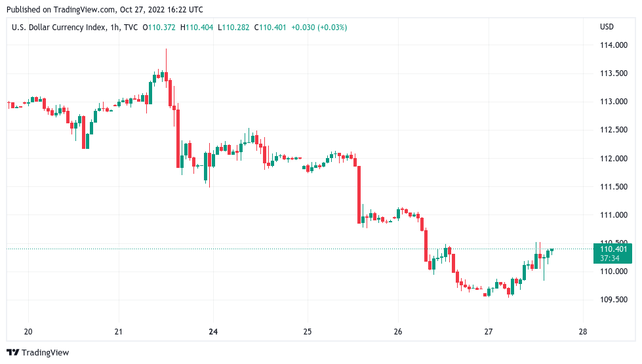Click the TradingView logo icon at bottom-left
The image size is (642, 364).
12,352
